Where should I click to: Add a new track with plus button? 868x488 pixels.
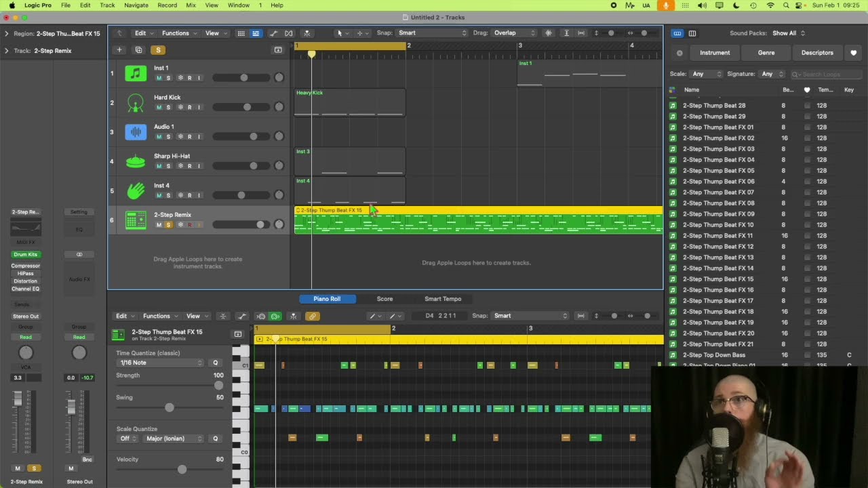tap(119, 49)
